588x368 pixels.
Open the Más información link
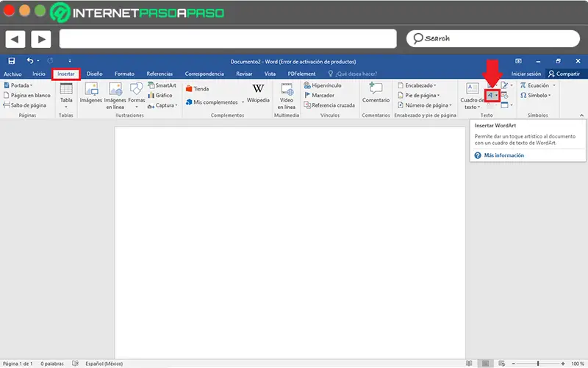click(503, 155)
